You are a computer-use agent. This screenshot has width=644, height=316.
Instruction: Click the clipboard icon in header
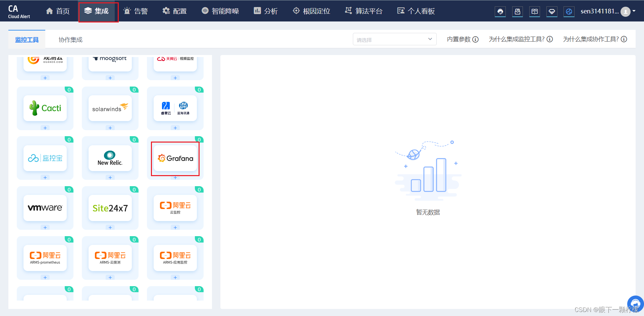pyautogui.click(x=518, y=12)
